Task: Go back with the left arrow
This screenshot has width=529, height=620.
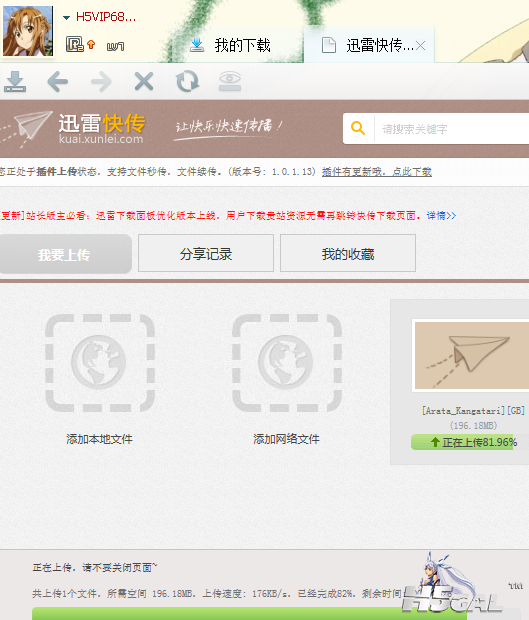Action: tap(58, 82)
